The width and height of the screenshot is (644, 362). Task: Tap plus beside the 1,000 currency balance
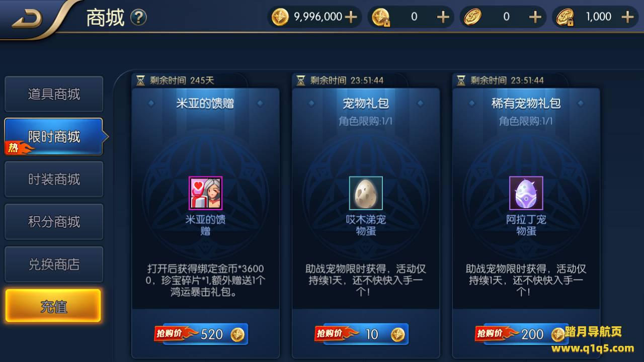pyautogui.click(x=627, y=17)
